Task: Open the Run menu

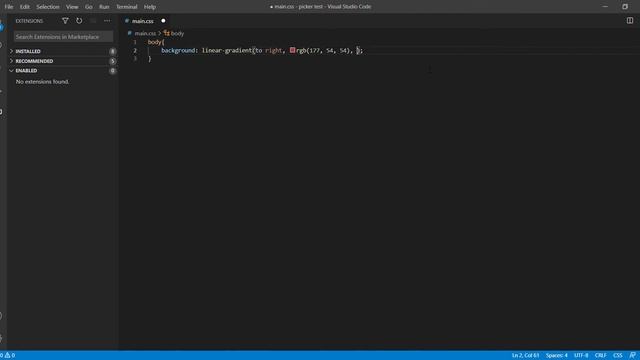Action: pyautogui.click(x=104, y=7)
